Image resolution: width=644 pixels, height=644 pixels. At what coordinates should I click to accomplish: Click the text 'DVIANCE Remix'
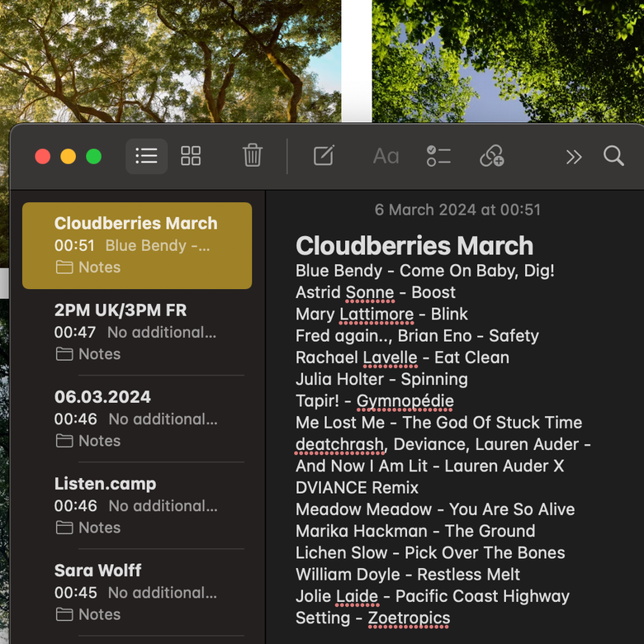tap(357, 488)
